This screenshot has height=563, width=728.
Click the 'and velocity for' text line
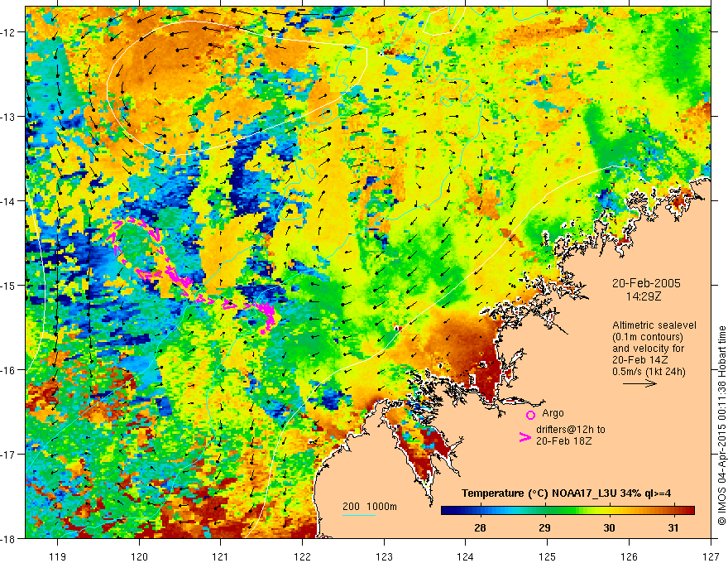pyautogui.click(x=648, y=349)
